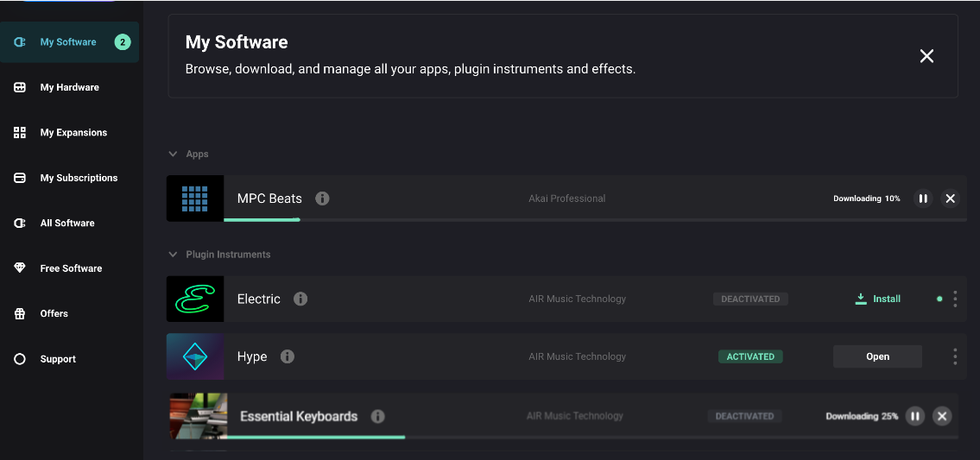Click the My Expansions grid icon
Screen dimensions: 980x460
[19, 133]
